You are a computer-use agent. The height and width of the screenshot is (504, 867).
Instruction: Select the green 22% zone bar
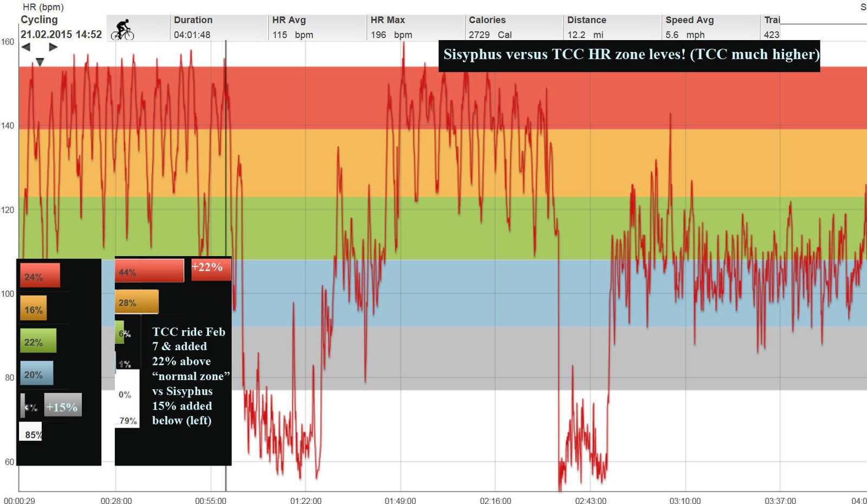pyautogui.click(x=38, y=341)
